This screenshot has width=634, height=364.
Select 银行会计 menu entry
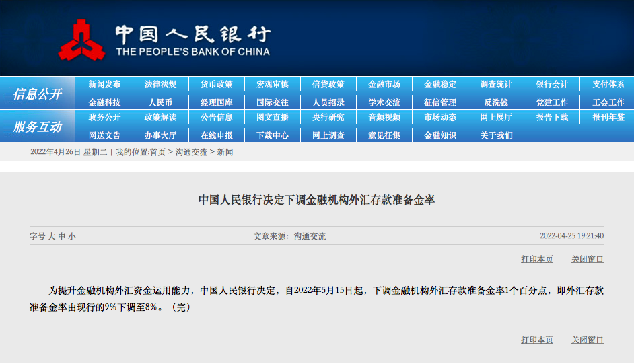click(552, 84)
